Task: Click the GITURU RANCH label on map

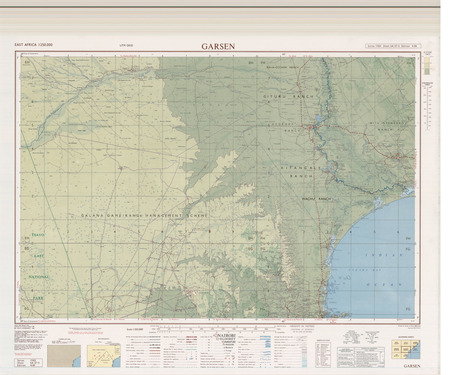Action: click(x=289, y=96)
